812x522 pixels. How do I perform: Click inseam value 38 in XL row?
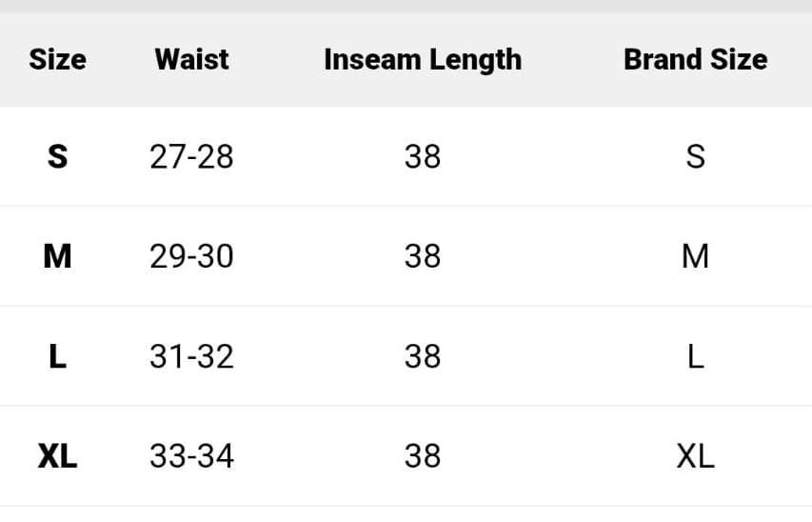(423, 456)
